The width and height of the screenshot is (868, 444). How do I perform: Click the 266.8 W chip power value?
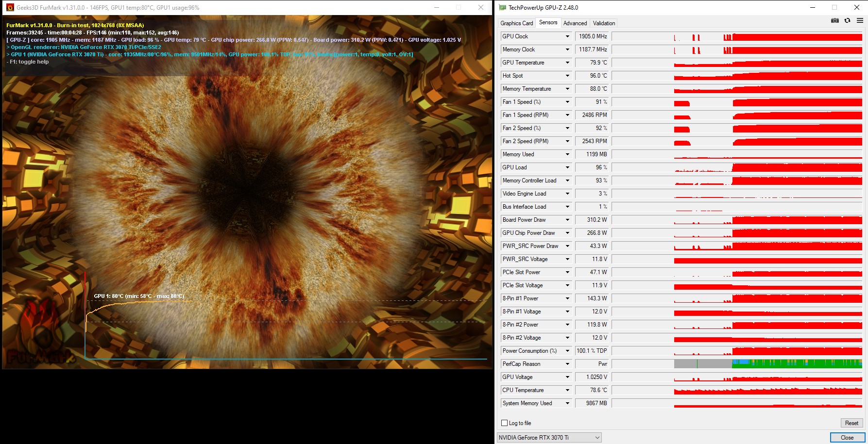pyautogui.click(x=592, y=233)
